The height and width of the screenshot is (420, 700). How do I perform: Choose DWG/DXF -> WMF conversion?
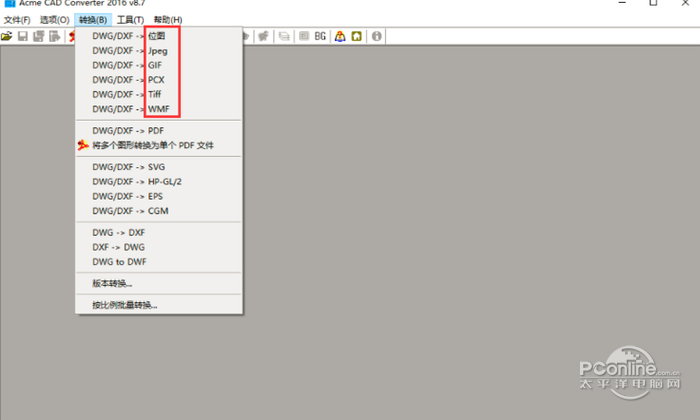point(159,109)
